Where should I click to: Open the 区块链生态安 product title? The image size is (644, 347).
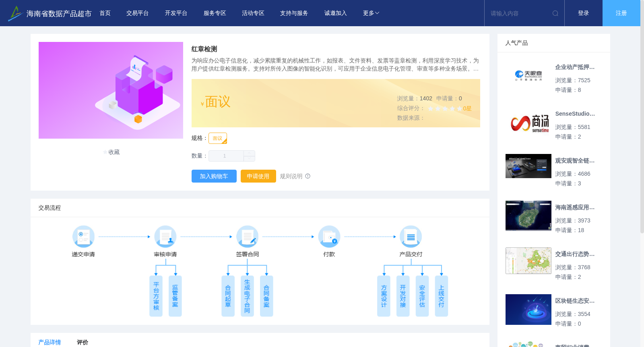[x=575, y=301]
